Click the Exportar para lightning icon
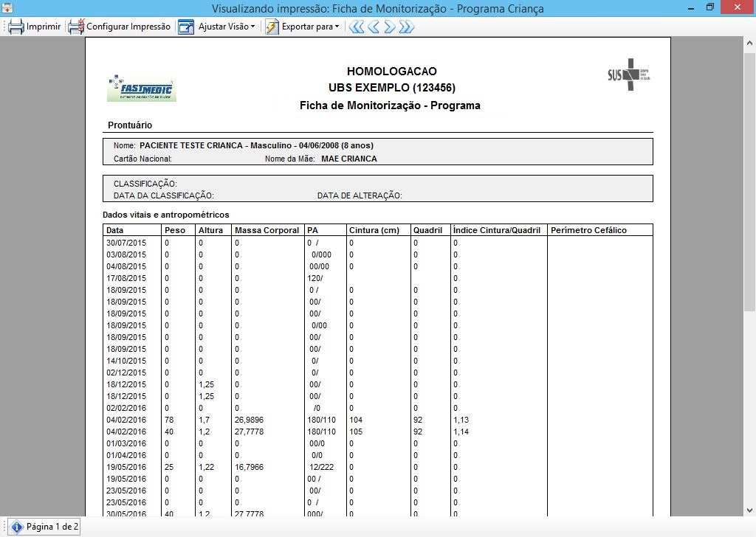 click(x=272, y=27)
